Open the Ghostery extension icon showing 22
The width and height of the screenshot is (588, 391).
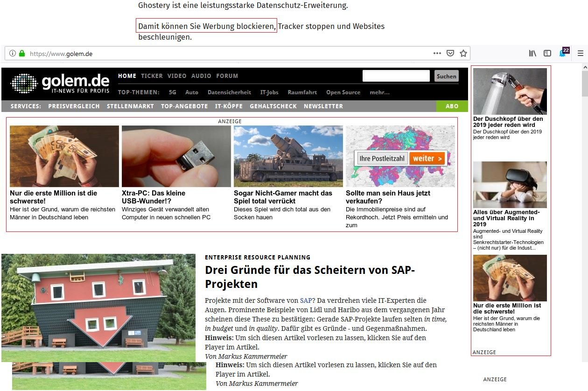click(x=564, y=52)
